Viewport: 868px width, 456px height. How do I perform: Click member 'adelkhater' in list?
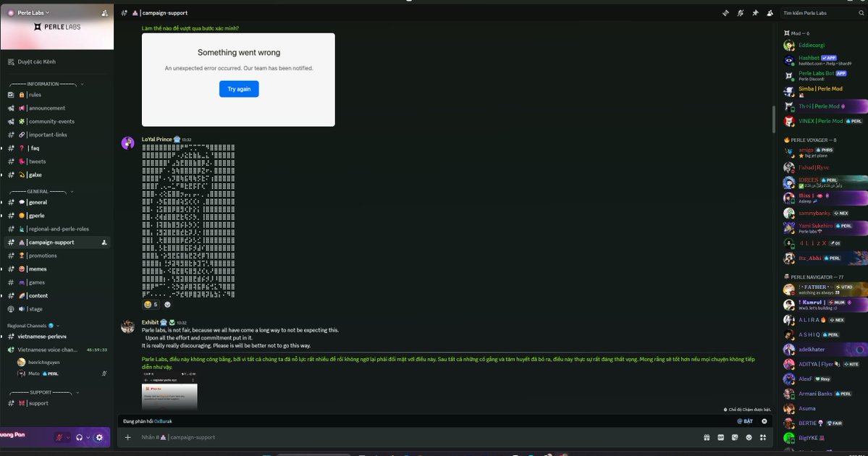tap(825, 350)
